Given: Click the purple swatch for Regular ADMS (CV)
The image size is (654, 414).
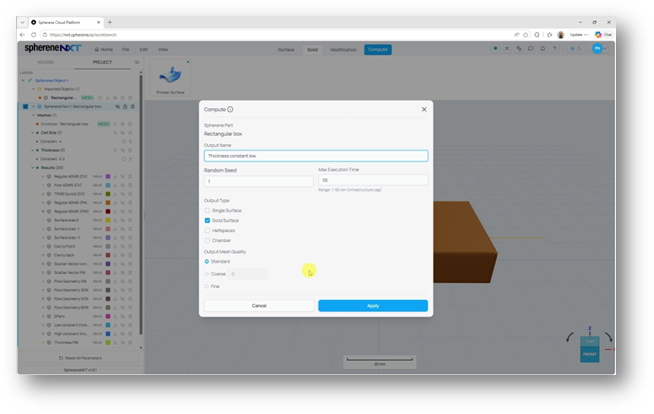Looking at the screenshot, I should click(x=108, y=177).
